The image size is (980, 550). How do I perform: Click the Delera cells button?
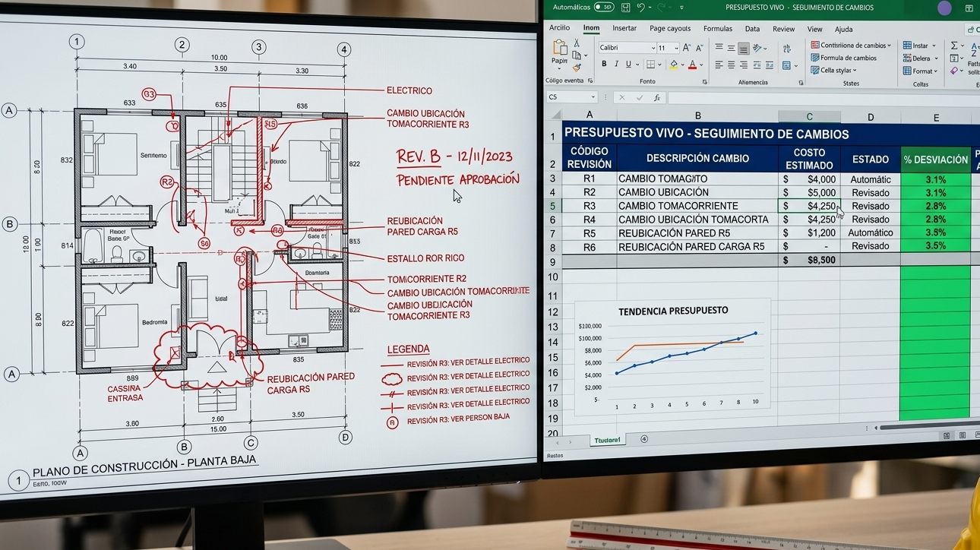point(920,58)
